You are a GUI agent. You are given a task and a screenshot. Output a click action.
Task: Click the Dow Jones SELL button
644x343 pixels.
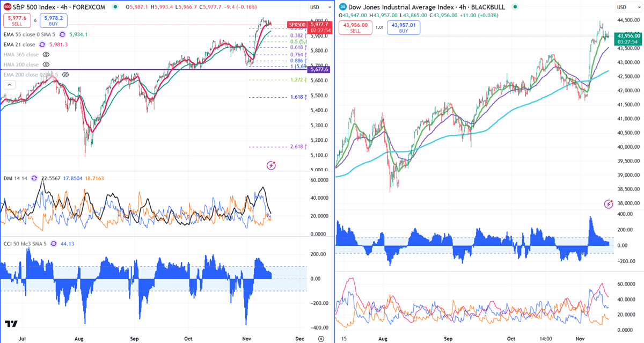pos(355,27)
